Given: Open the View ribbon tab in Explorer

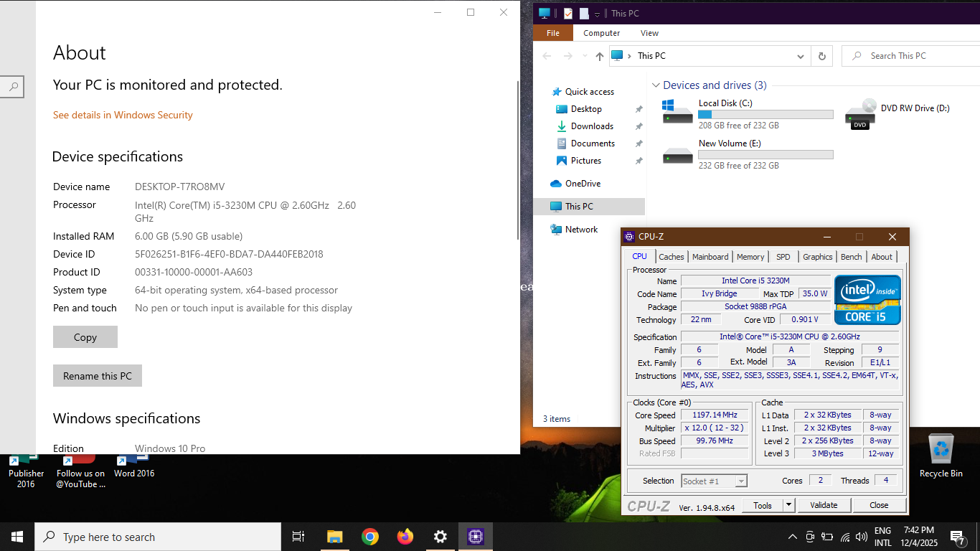Looking at the screenshot, I should coord(649,33).
